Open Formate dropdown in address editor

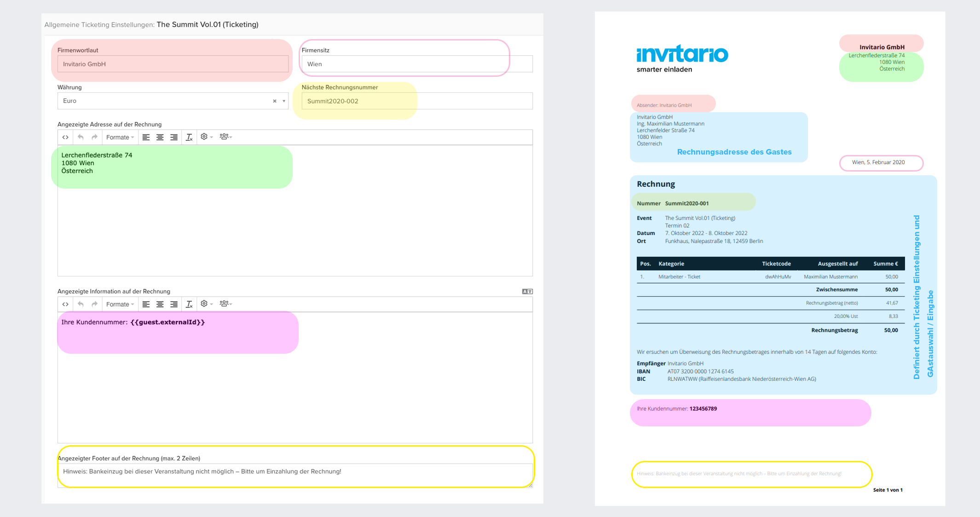120,137
